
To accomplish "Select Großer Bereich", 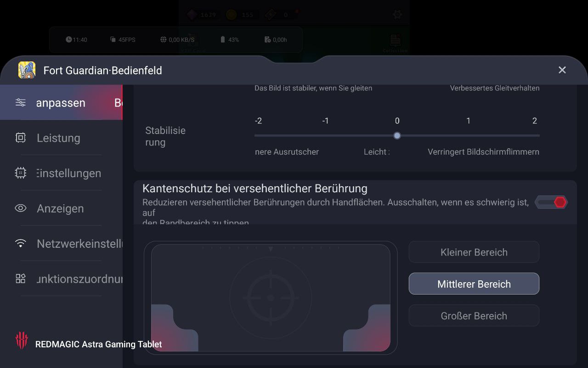I will pyautogui.click(x=474, y=316).
